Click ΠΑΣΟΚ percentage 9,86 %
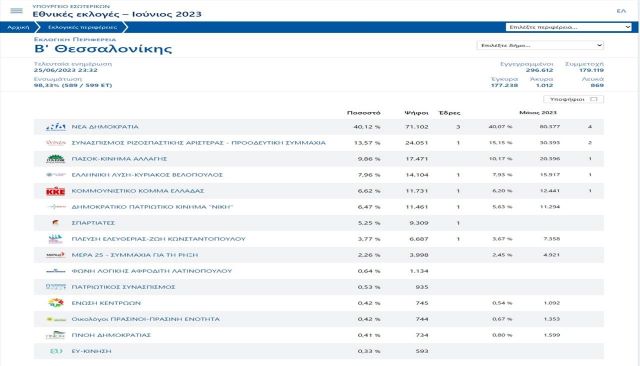This screenshot has height=366, width=640. 369,159
